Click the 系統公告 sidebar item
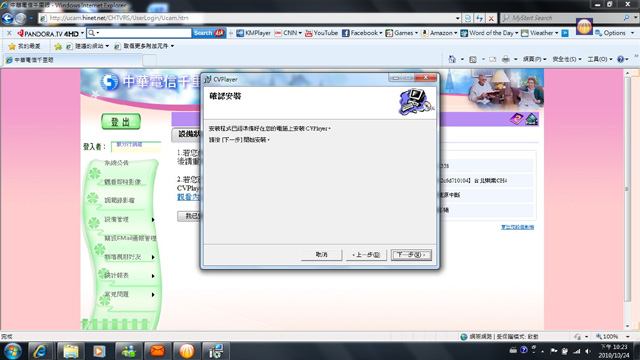This screenshot has width=640, height=360. click(x=116, y=163)
